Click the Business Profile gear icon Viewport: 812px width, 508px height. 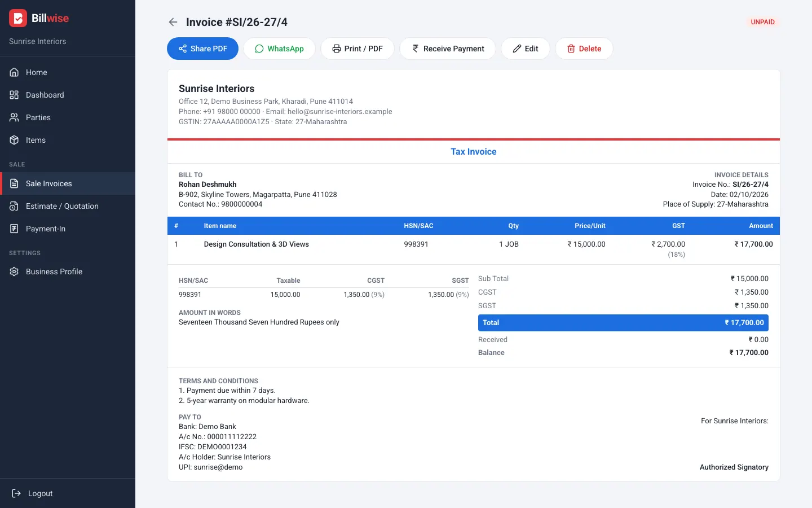pyautogui.click(x=15, y=271)
